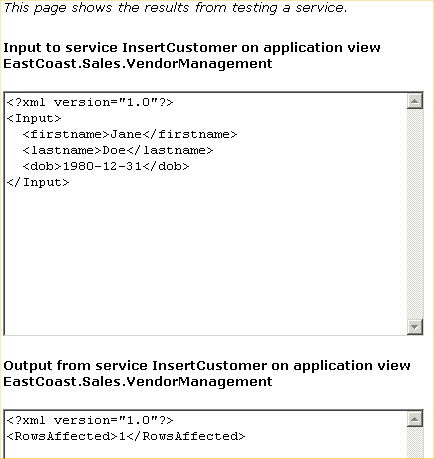Click the input XML box scroll-down arrow

point(415,327)
